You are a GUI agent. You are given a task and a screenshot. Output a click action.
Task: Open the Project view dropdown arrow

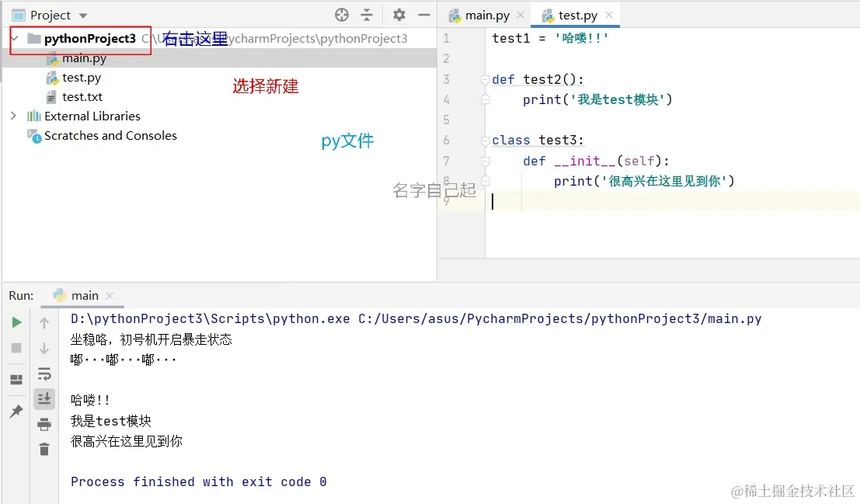click(x=83, y=16)
